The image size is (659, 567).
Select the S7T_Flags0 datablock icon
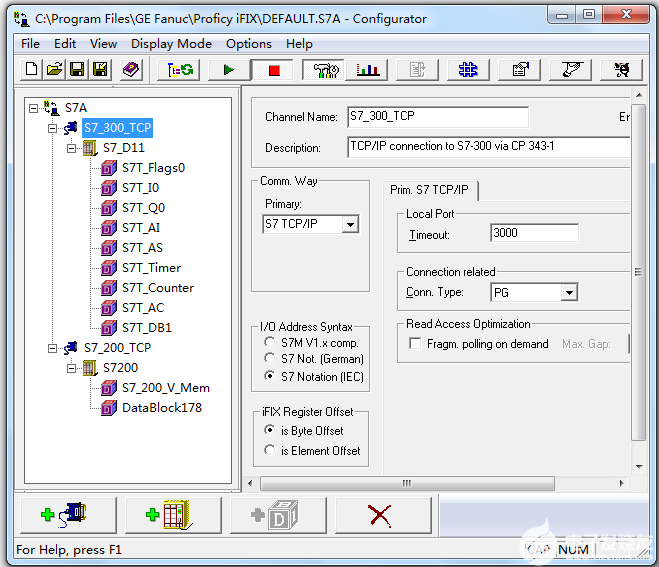(108, 168)
